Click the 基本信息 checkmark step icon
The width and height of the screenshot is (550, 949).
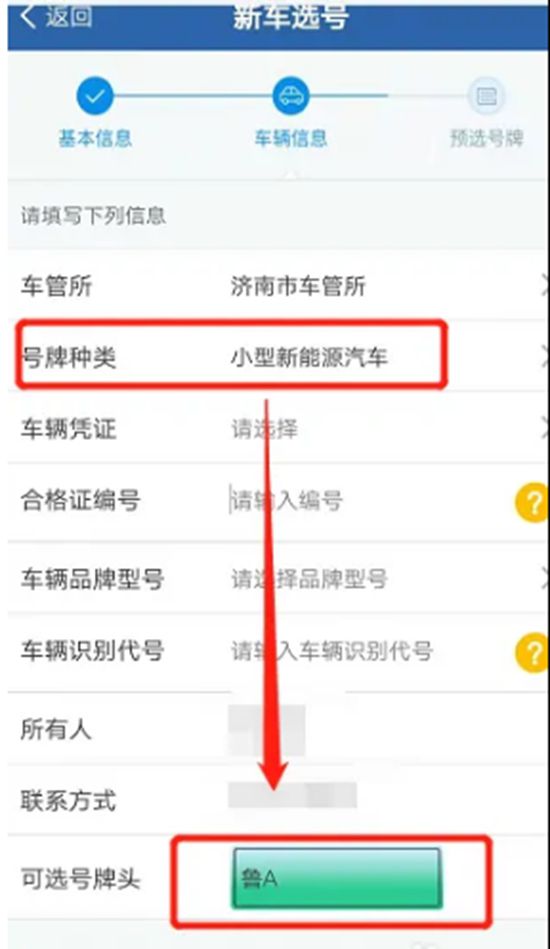(95, 96)
